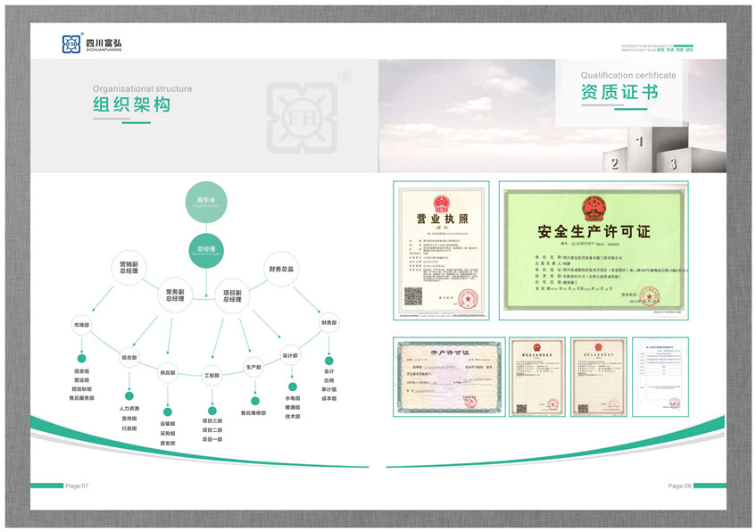Click the 采购组 text
This screenshot has height=532, width=756.
168,434
